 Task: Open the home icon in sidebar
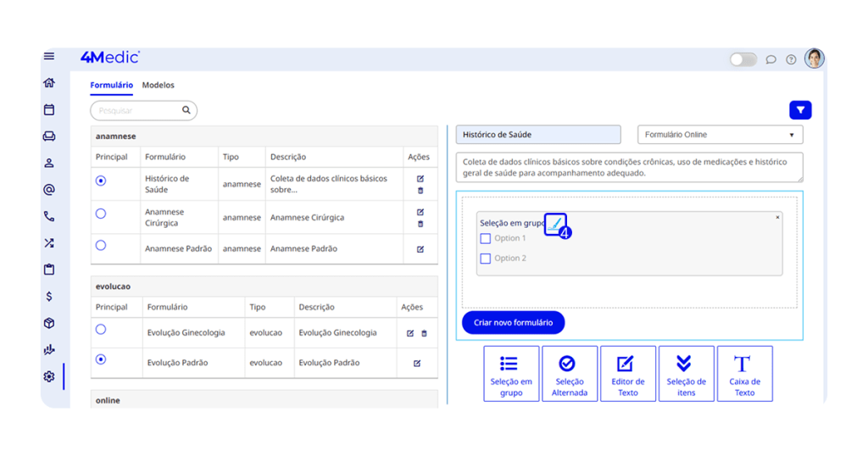[x=49, y=83]
